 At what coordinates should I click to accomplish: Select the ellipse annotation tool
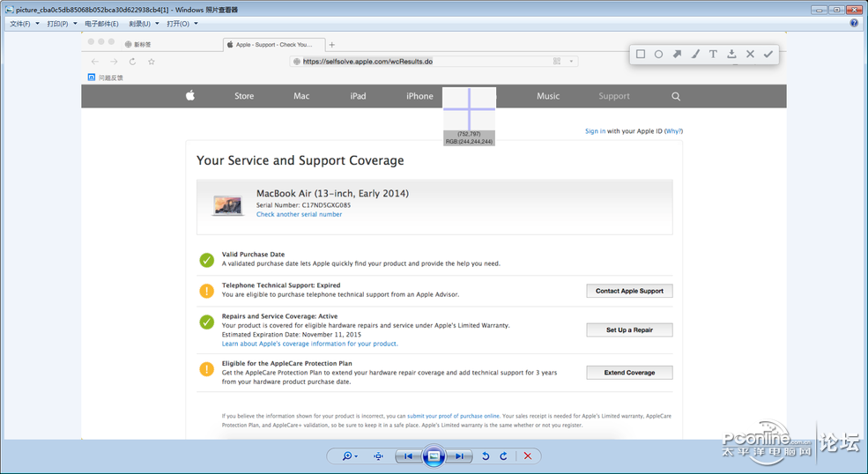pos(659,55)
